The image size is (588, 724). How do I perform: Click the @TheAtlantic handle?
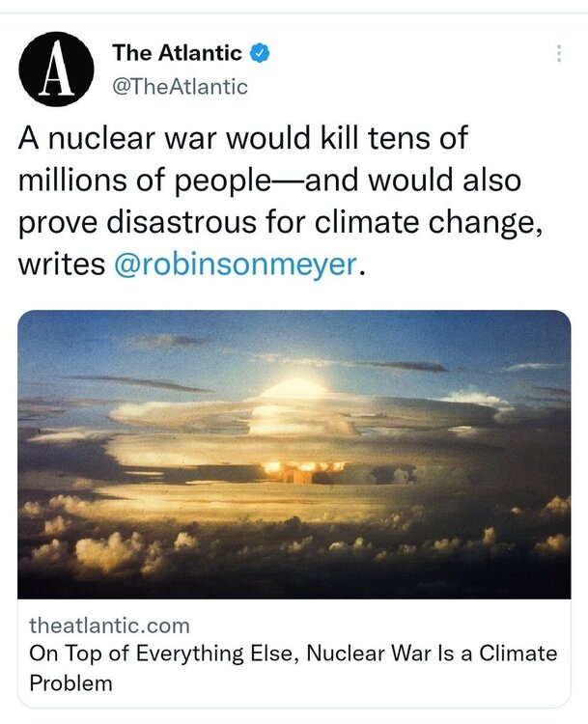181,86
